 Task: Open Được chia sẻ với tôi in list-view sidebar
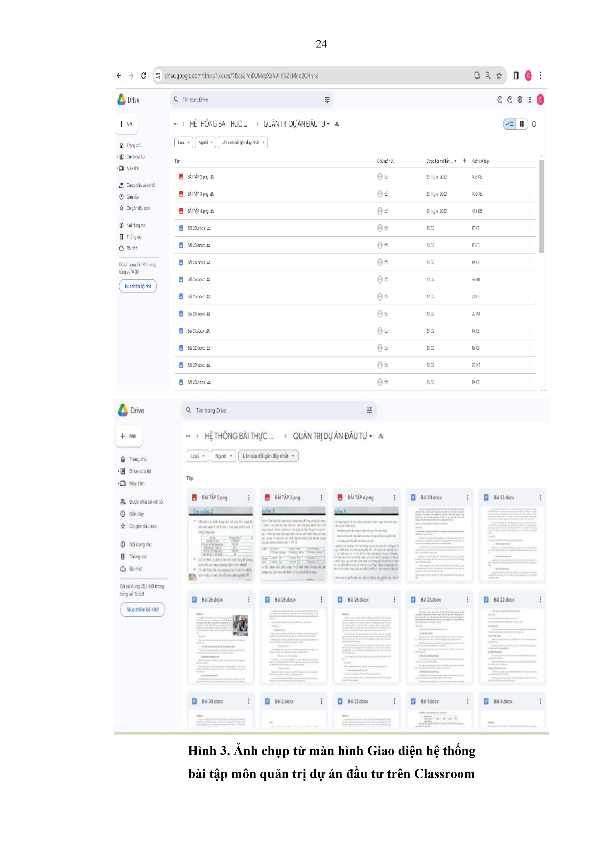(137, 185)
